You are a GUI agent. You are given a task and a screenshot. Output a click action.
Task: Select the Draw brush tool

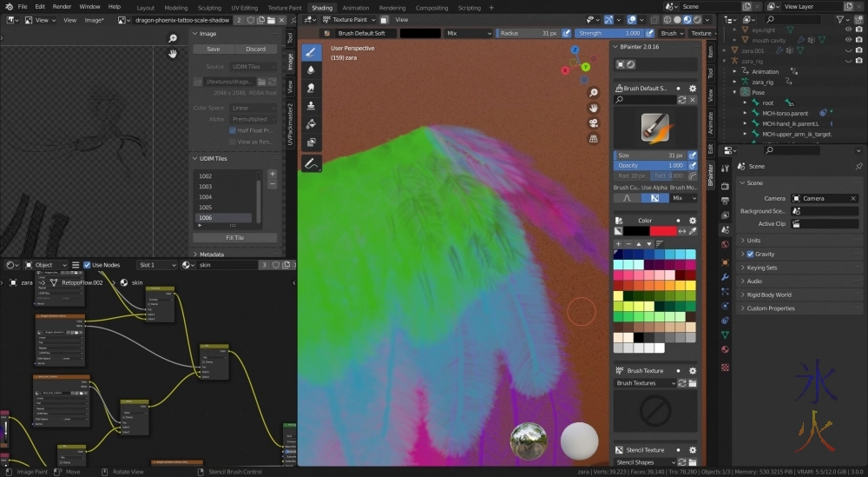pos(311,52)
